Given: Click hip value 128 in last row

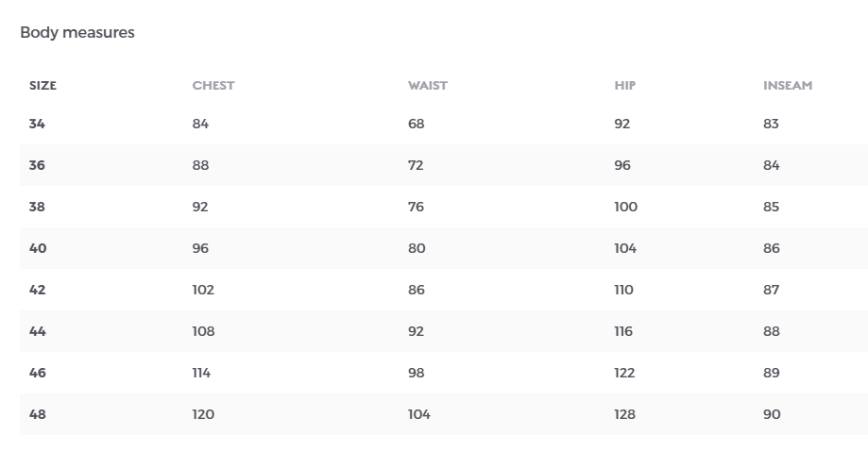Looking at the screenshot, I should point(624,414).
